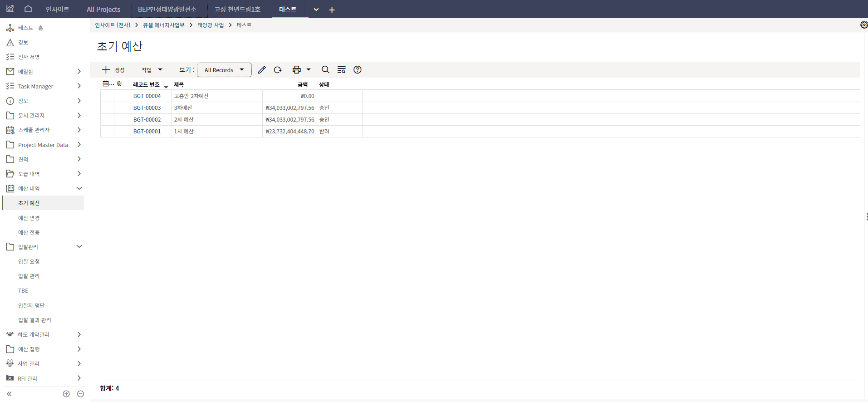Click the pencil edit icon in toolbar
Screen dimensions: 868x402
tap(262, 70)
